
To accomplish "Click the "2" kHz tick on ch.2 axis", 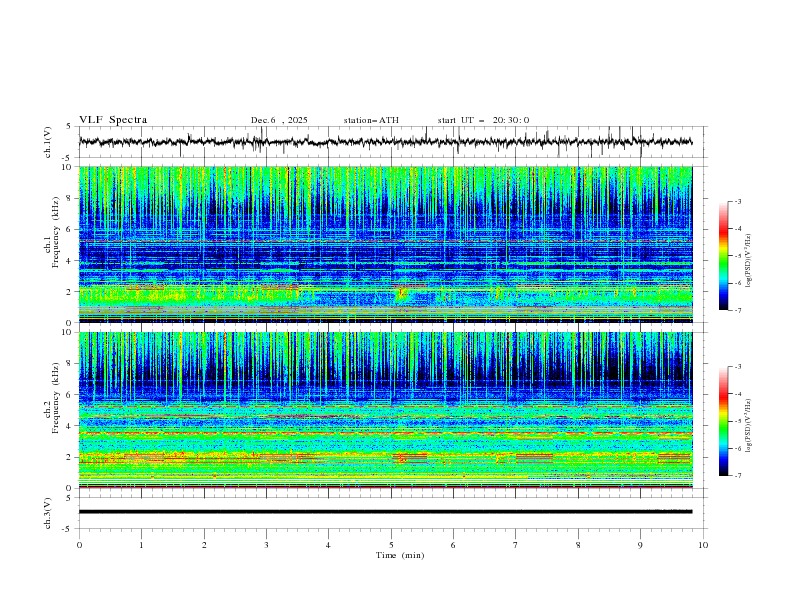I will (x=70, y=457).
